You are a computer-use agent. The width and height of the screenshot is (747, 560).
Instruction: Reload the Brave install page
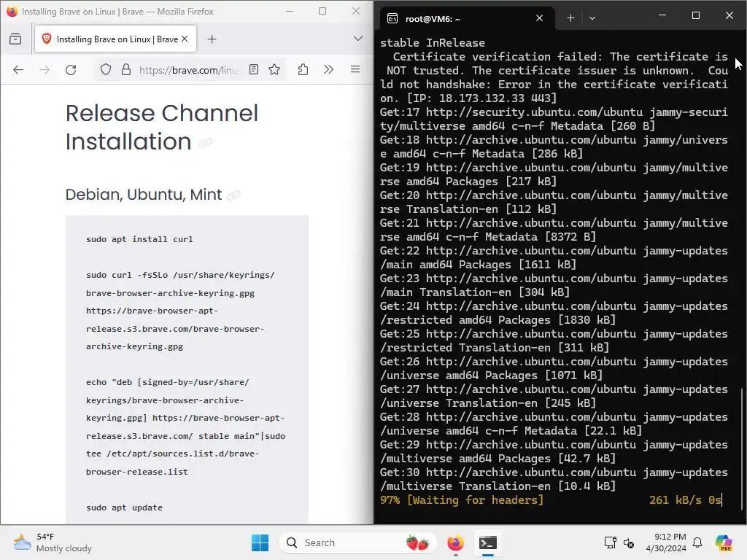pos(71,70)
